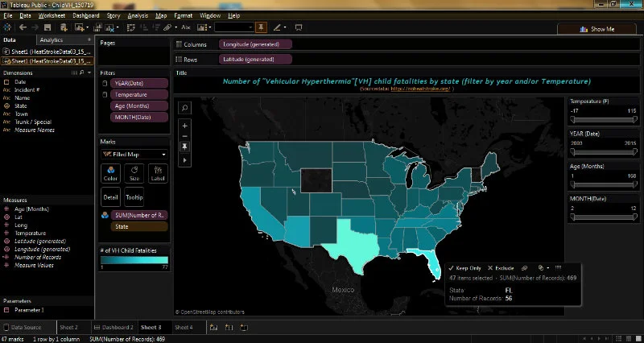
Task: Click the show mark labels Abc icon
Action: [186, 27]
